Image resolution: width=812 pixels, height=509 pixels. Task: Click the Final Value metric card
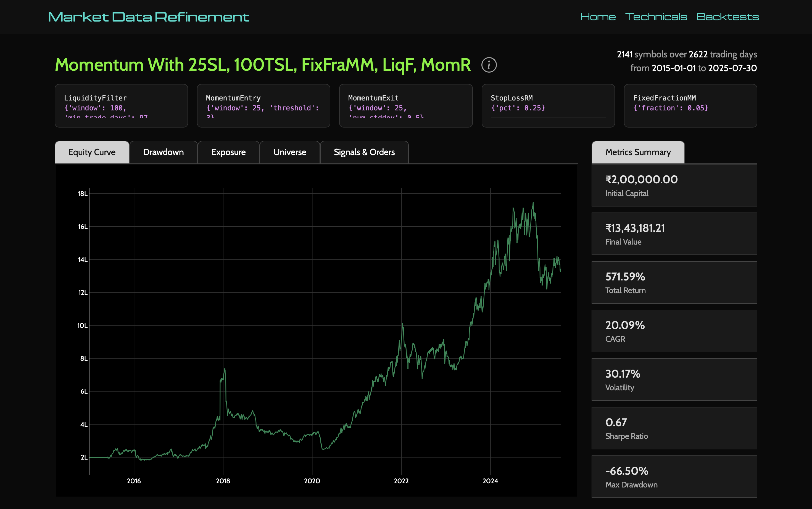(674, 234)
